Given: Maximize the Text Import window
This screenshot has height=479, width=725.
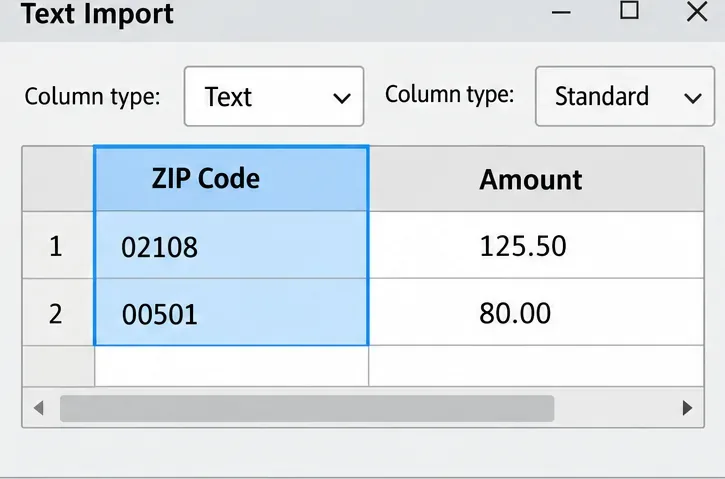Looking at the screenshot, I should (629, 10).
